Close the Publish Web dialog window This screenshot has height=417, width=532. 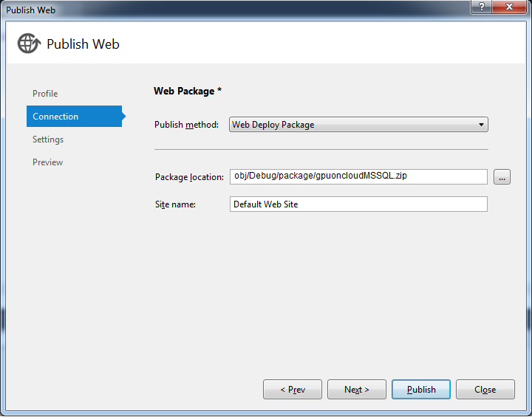[x=510, y=7]
